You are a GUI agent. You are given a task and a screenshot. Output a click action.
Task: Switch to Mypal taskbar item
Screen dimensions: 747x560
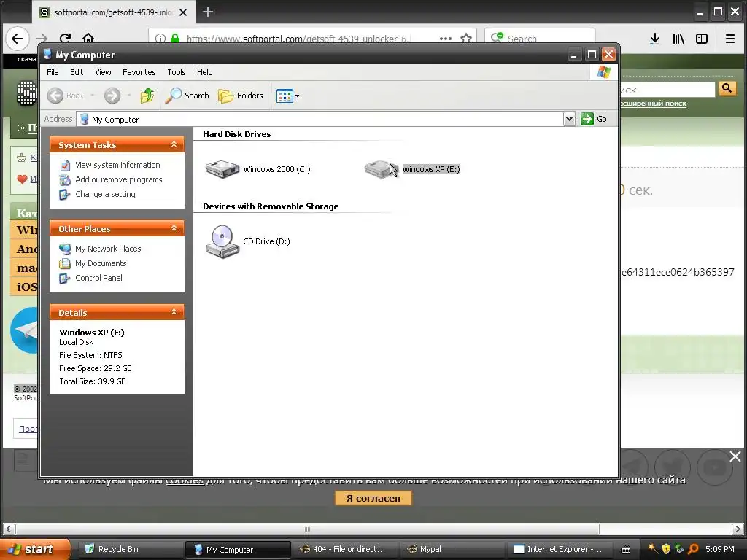(x=451, y=549)
